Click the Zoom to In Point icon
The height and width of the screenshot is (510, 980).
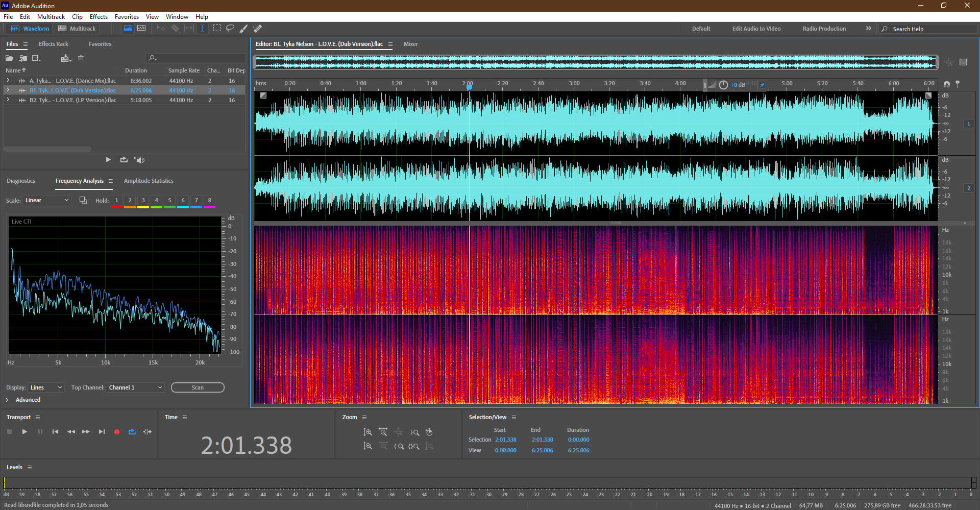pyautogui.click(x=399, y=446)
